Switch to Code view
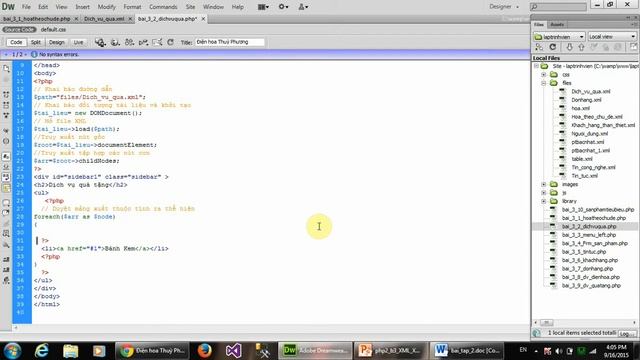Viewport: 640px width, 360px height. tap(16, 42)
